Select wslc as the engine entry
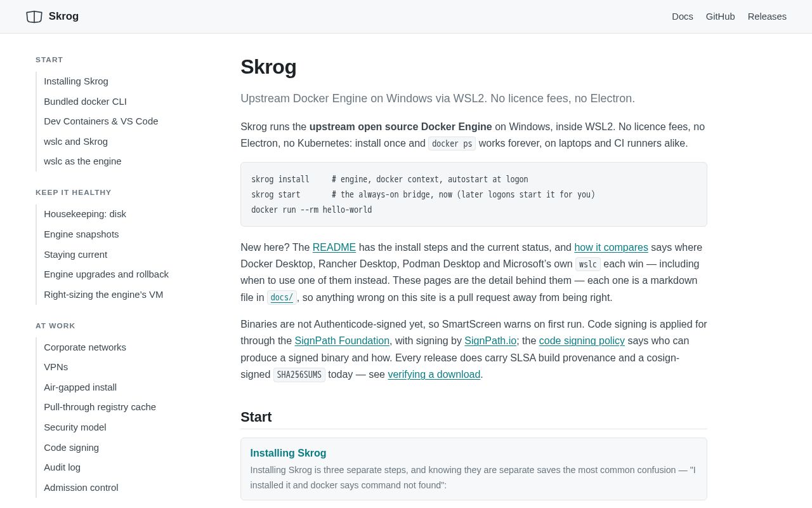Screen dimensions: 812x508 point(82,161)
